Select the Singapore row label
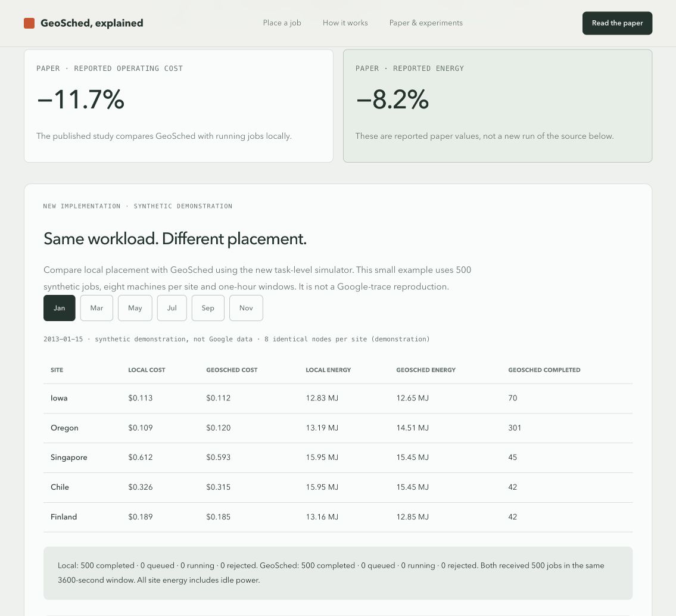The width and height of the screenshot is (676, 616). (68, 458)
